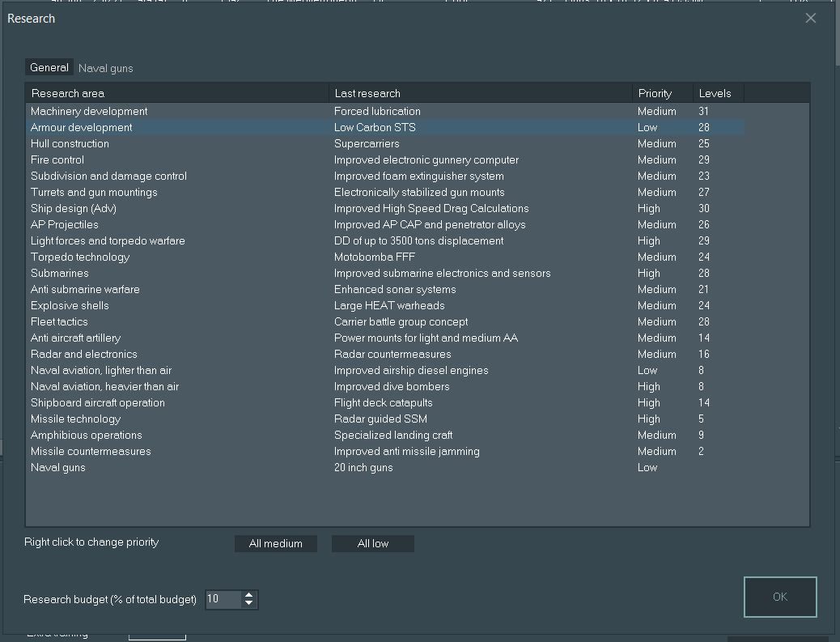
Task: Click DD of up to 3500 tons displacement
Action: tap(419, 240)
